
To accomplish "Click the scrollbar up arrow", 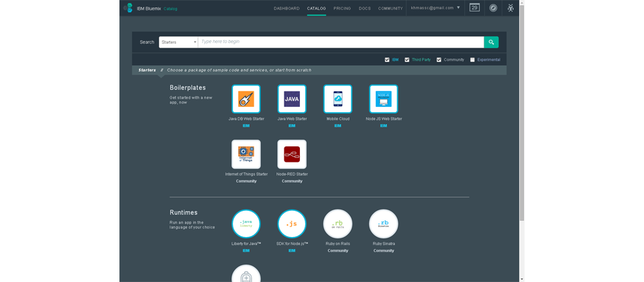I will tap(522, 3).
